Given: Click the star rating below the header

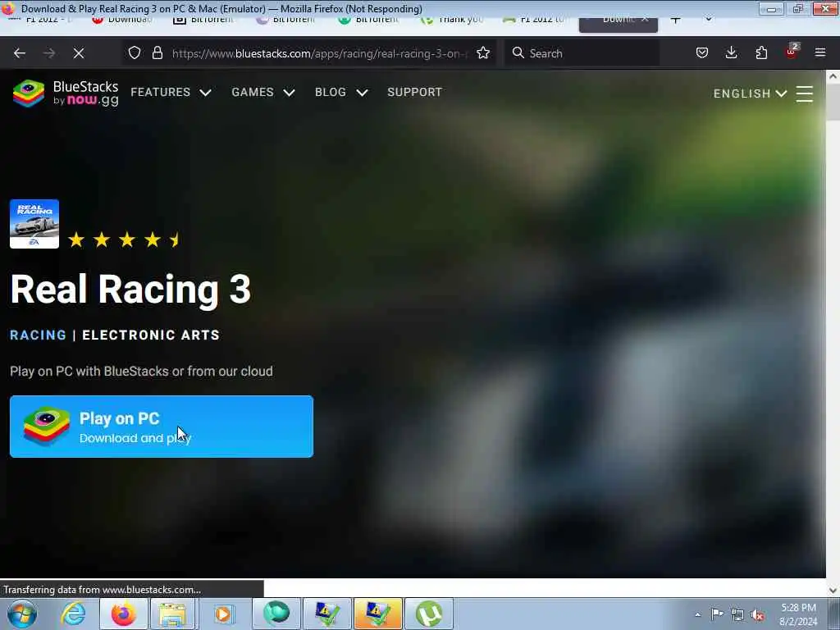Looking at the screenshot, I should (125, 240).
